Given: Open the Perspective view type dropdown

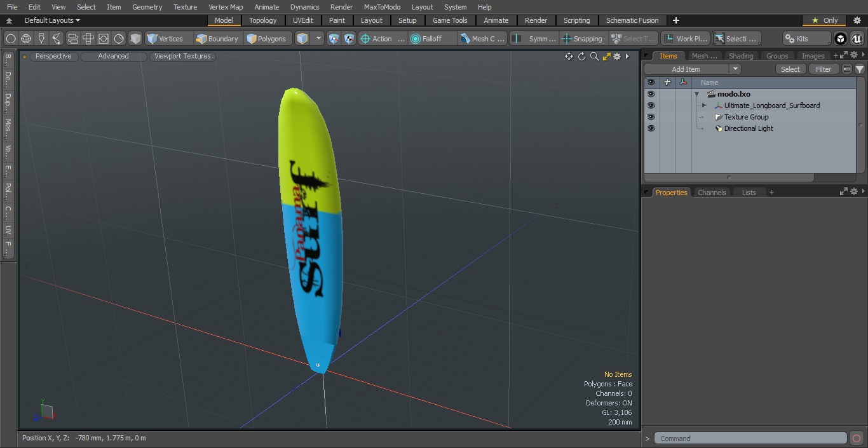Looking at the screenshot, I should coord(53,56).
